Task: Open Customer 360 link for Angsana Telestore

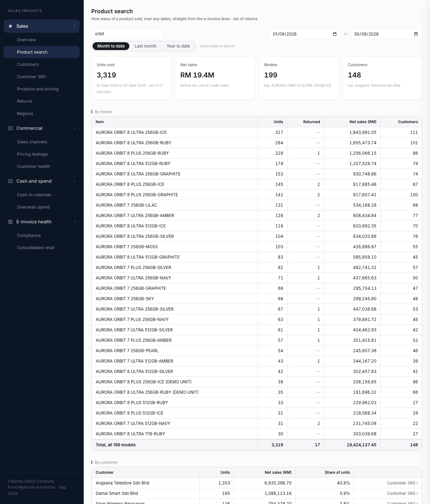Action: (402, 483)
